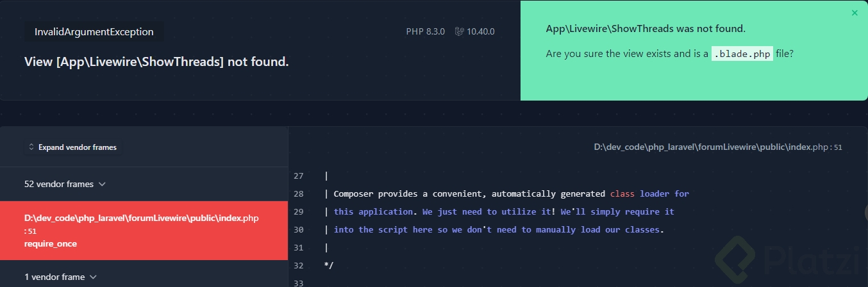Click line number 30 in the code gutter
Viewport: 868px width, 287px height.
(299, 229)
